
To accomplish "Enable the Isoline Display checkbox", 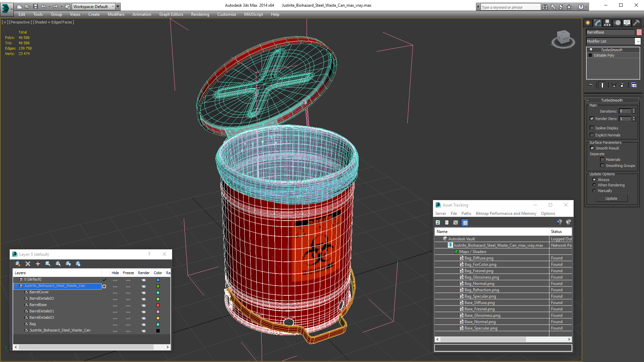I will 592,128.
